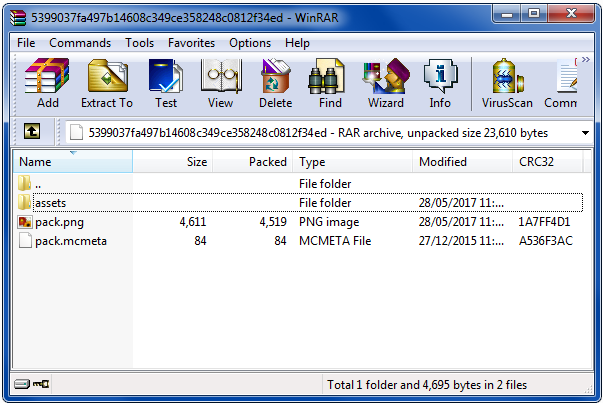Viewport: 603px width, 403px height.
Task: Click the status bar total files text
Action: coord(427,385)
